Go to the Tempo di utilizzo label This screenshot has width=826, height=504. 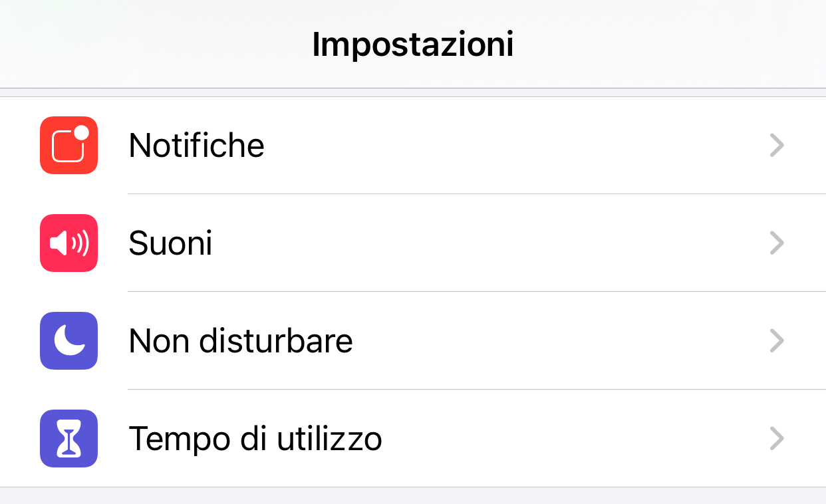click(255, 439)
